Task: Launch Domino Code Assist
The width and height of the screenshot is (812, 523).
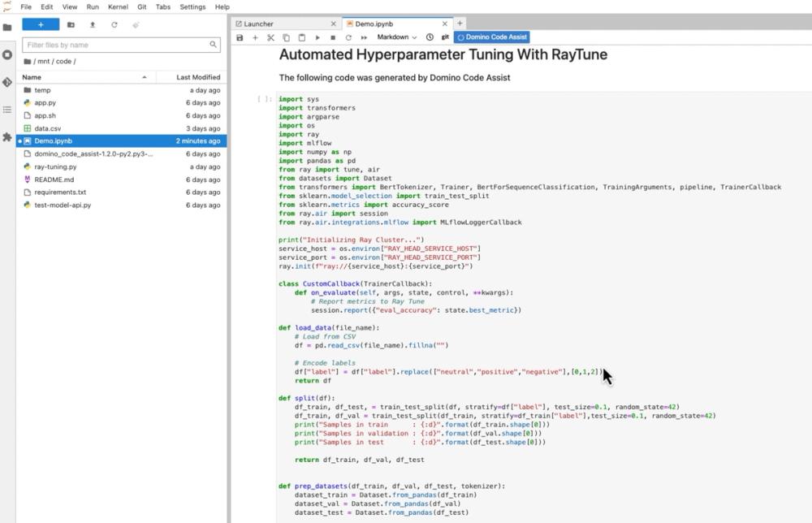Action: (x=491, y=37)
